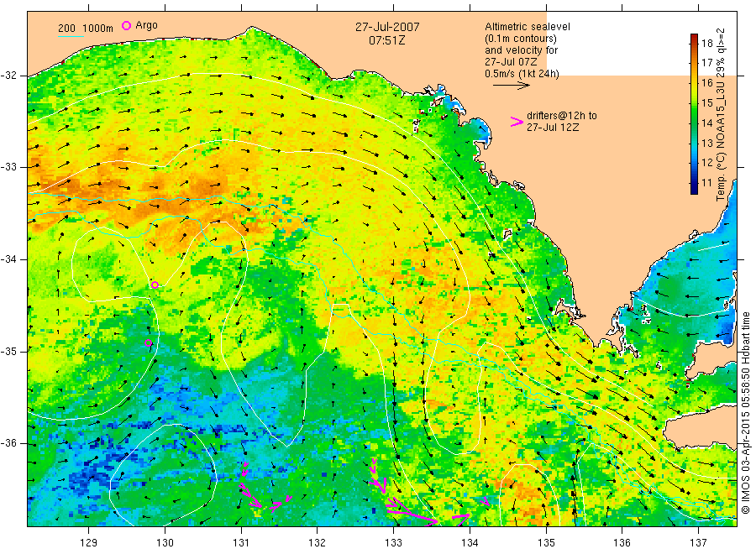Click the longitude axis label 136

point(622,543)
